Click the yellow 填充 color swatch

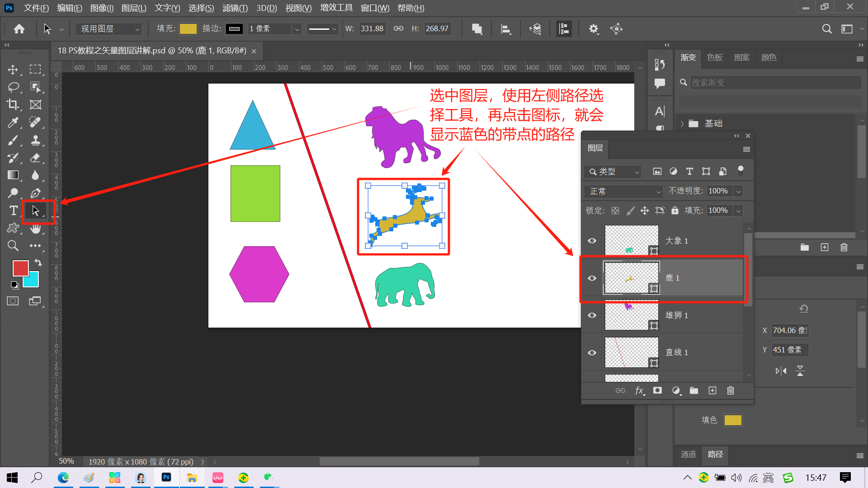tap(188, 29)
